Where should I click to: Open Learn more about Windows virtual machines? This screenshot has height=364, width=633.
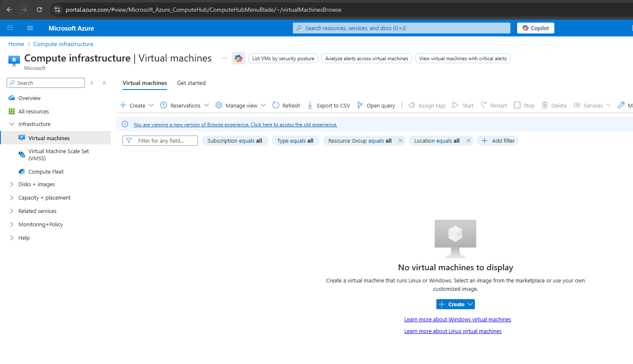coord(458,319)
